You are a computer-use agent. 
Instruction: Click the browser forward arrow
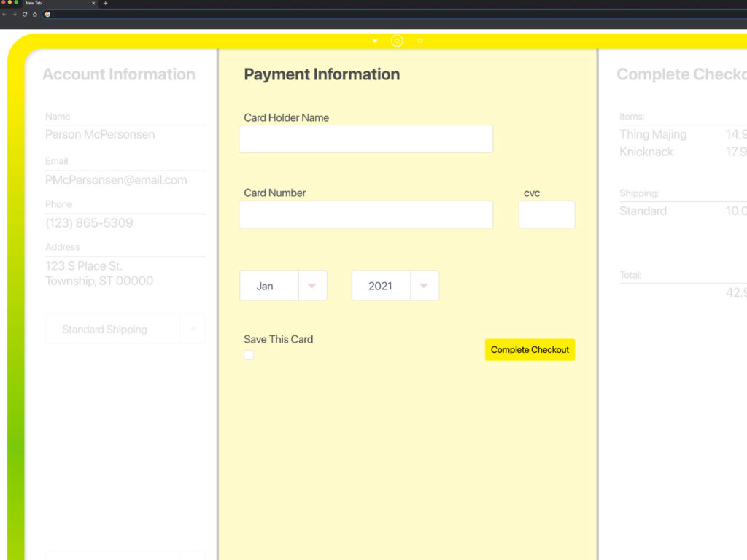tap(14, 14)
